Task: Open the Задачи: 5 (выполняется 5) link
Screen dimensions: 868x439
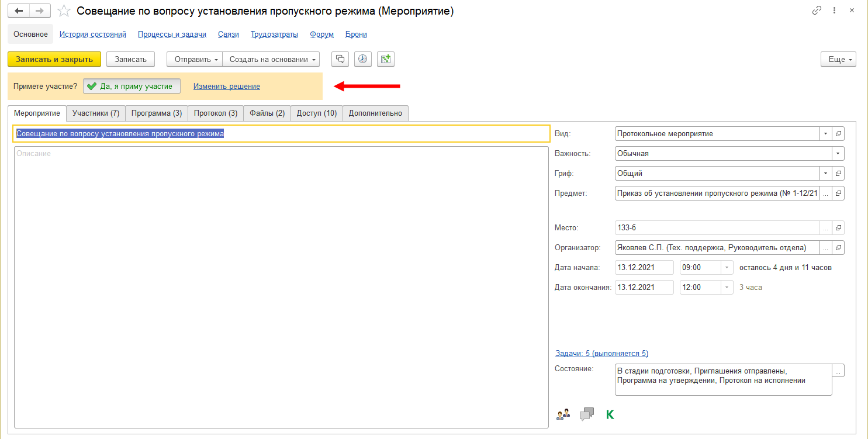Action: pos(601,353)
